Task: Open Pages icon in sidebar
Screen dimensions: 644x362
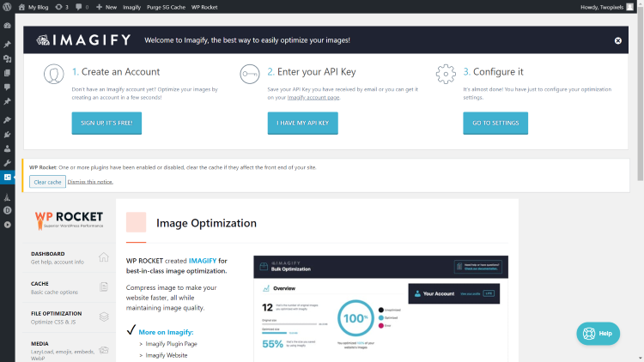Action: point(7,73)
